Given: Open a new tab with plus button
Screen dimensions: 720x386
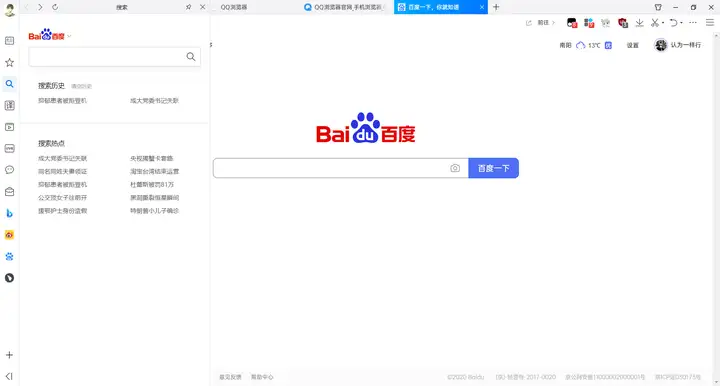Looking at the screenshot, I should [x=496, y=7].
